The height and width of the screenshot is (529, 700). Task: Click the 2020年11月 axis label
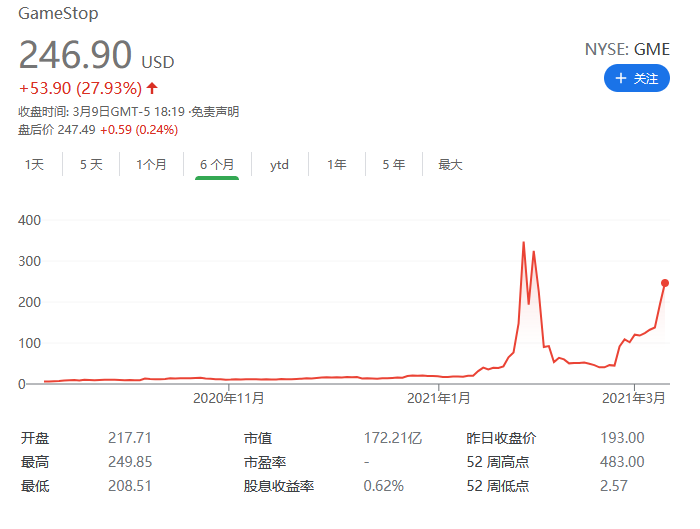click(x=228, y=398)
